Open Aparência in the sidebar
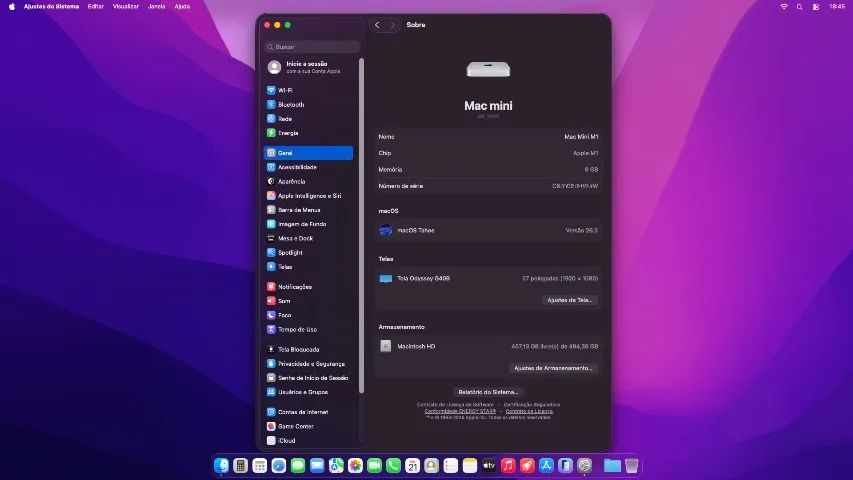 tap(308, 181)
